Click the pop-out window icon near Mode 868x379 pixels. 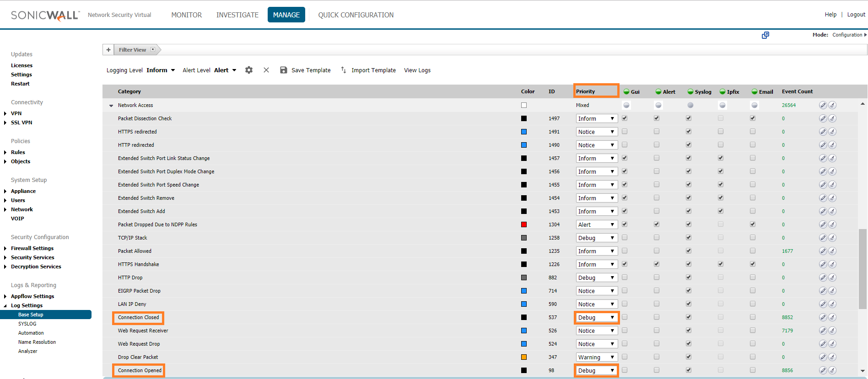pos(766,35)
